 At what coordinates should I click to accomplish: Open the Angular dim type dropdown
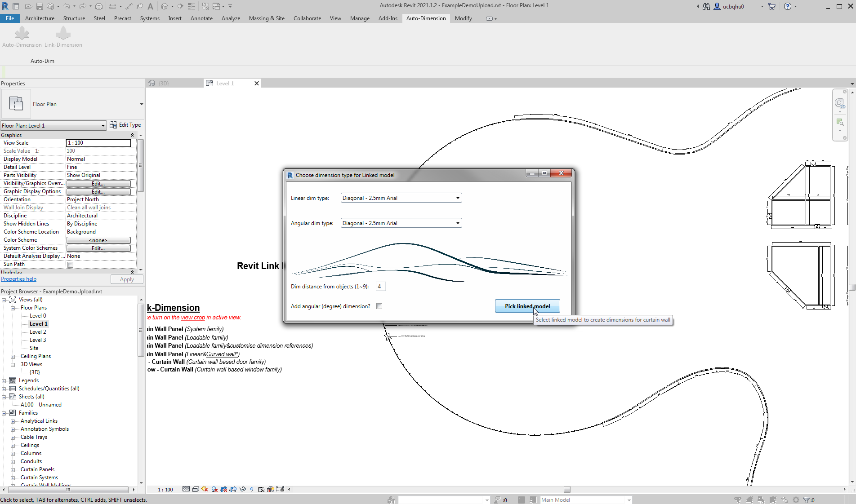pyautogui.click(x=401, y=223)
